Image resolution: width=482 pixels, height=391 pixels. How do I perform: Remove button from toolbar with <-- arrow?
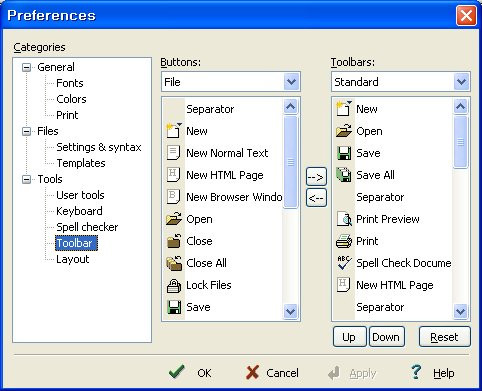coord(316,198)
